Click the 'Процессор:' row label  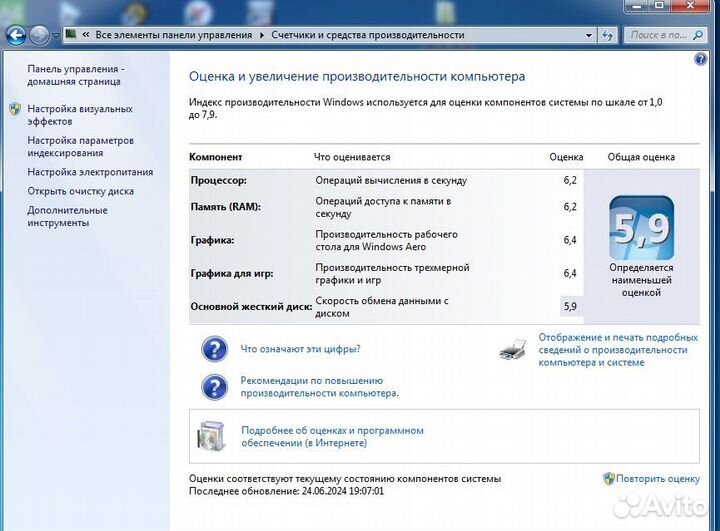pos(219,181)
